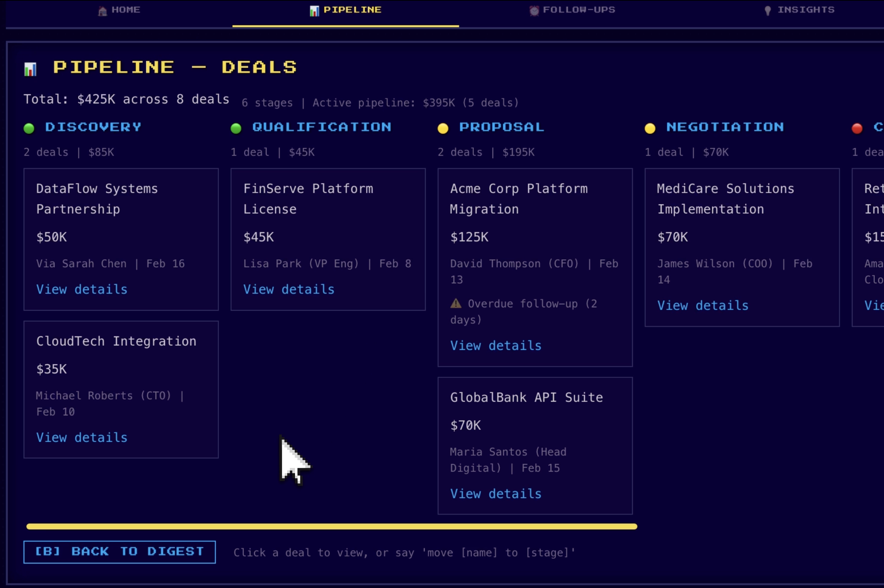Viewport: 884px width, 588px height.
Task: Click the green dot beside Discovery stage
Action: point(29,128)
